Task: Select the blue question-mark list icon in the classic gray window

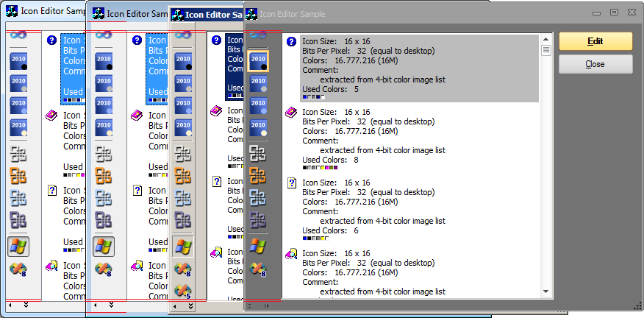Action: (216, 40)
